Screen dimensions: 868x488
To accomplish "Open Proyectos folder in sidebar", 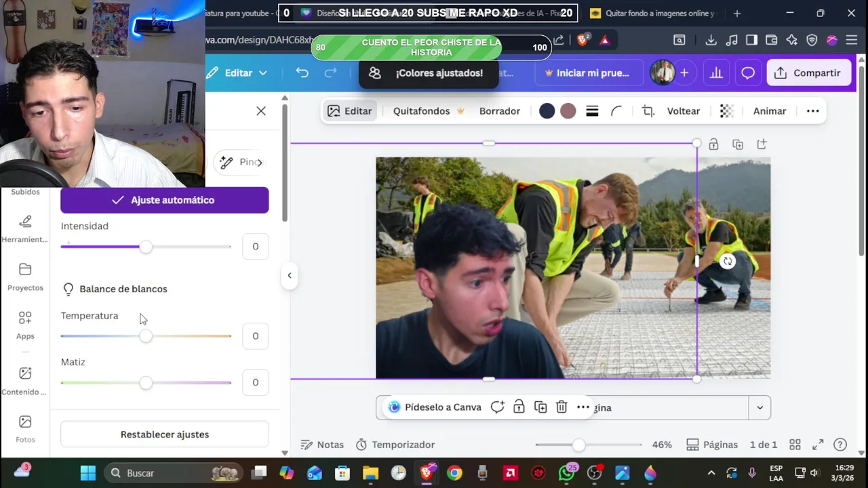I will 25,277.
